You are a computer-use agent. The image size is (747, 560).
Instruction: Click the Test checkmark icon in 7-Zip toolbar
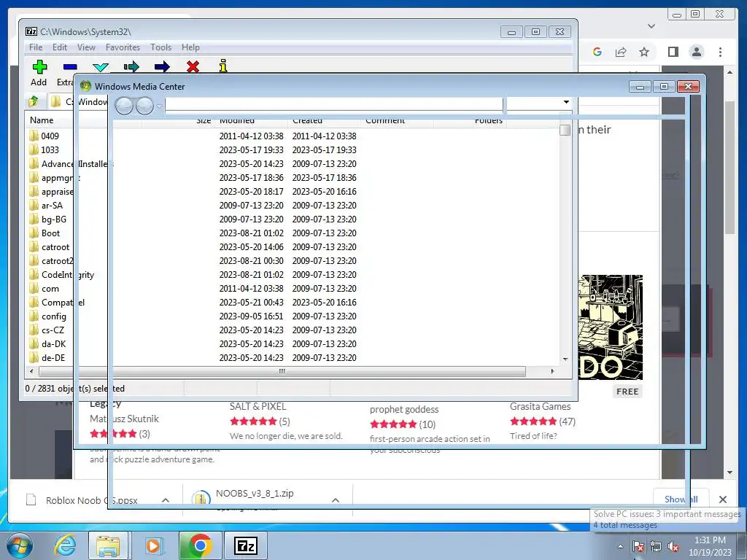pos(101,66)
